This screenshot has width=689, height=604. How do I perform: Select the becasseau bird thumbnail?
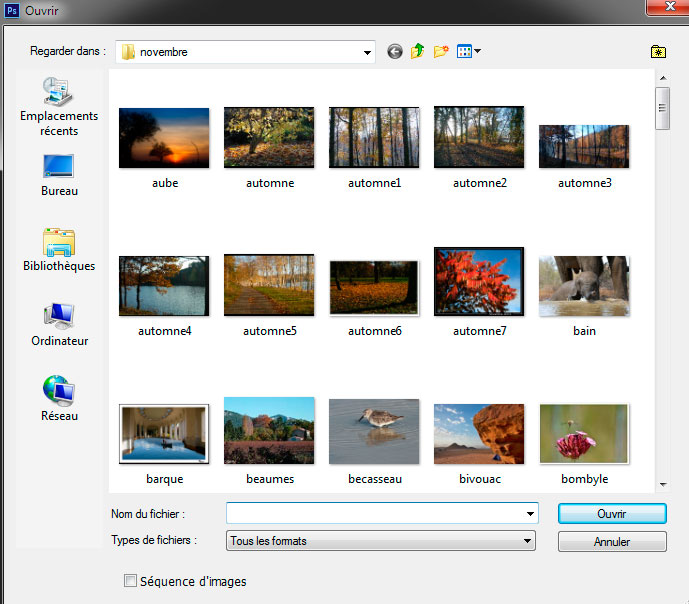[374, 432]
